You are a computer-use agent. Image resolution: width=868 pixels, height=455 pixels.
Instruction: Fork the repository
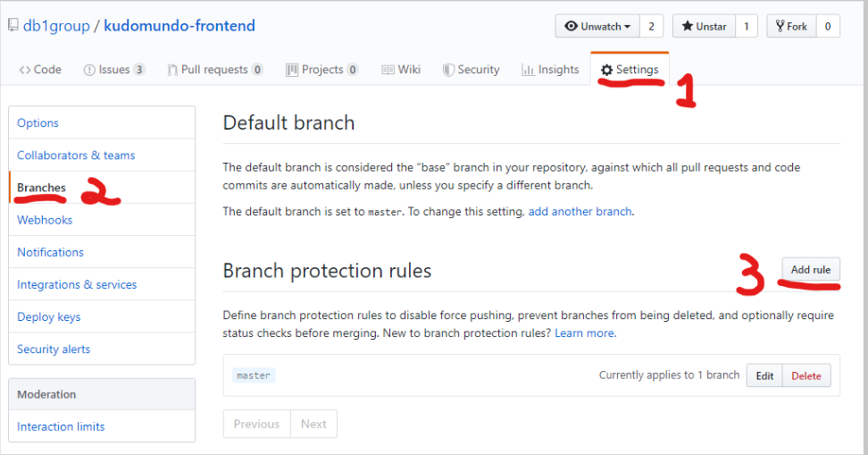791,26
